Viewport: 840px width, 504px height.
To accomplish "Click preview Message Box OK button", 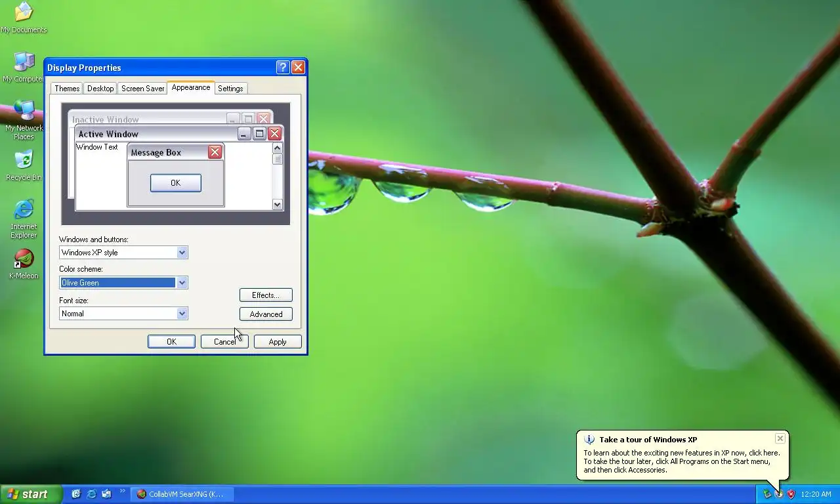I will tap(175, 183).
